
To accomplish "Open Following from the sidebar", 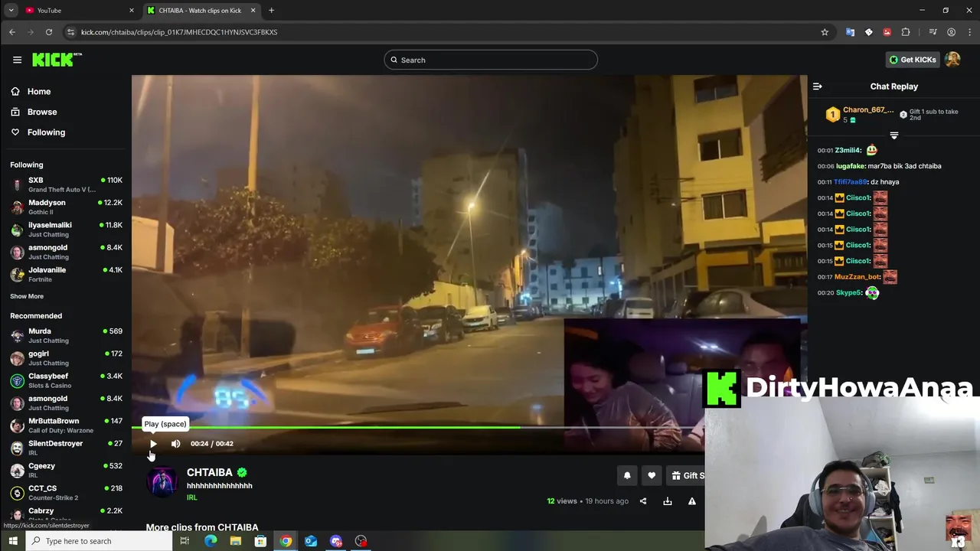I will (46, 132).
